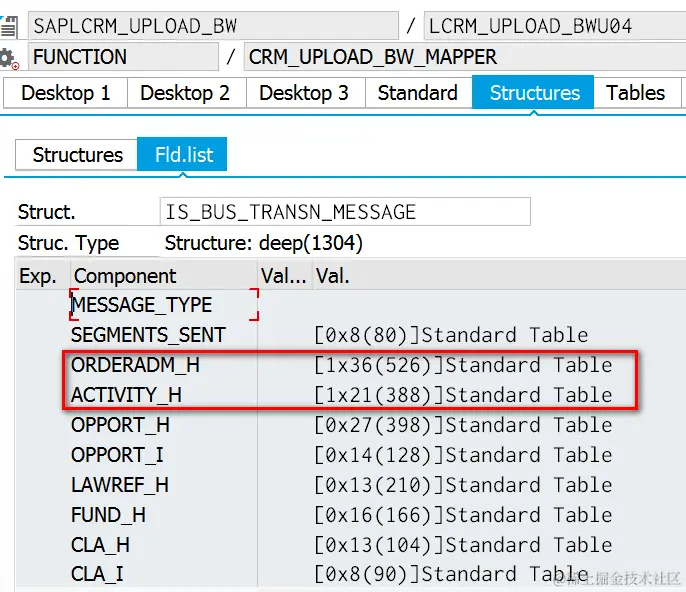Screen dimensions: 686x592
Task: Open the [1x21(388)]Standard Table value
Action: (463, 396)
